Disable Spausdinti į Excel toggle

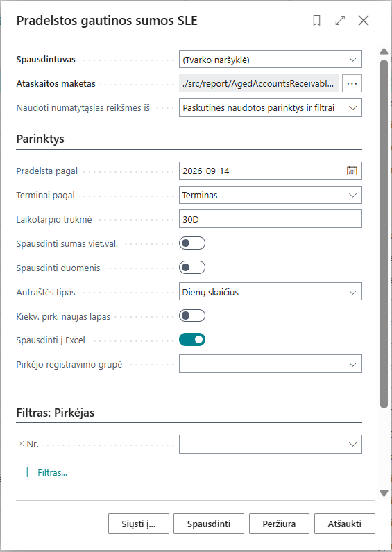(192, 340)
